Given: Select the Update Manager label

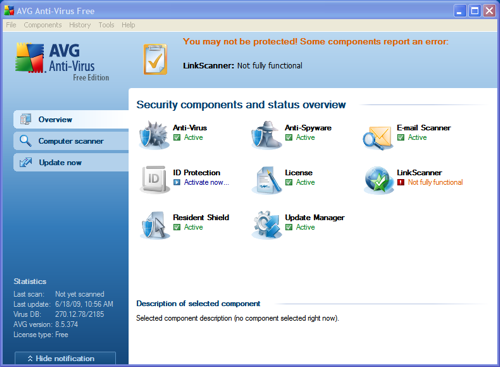Looking at the screenshot, I should click(315, 217).
